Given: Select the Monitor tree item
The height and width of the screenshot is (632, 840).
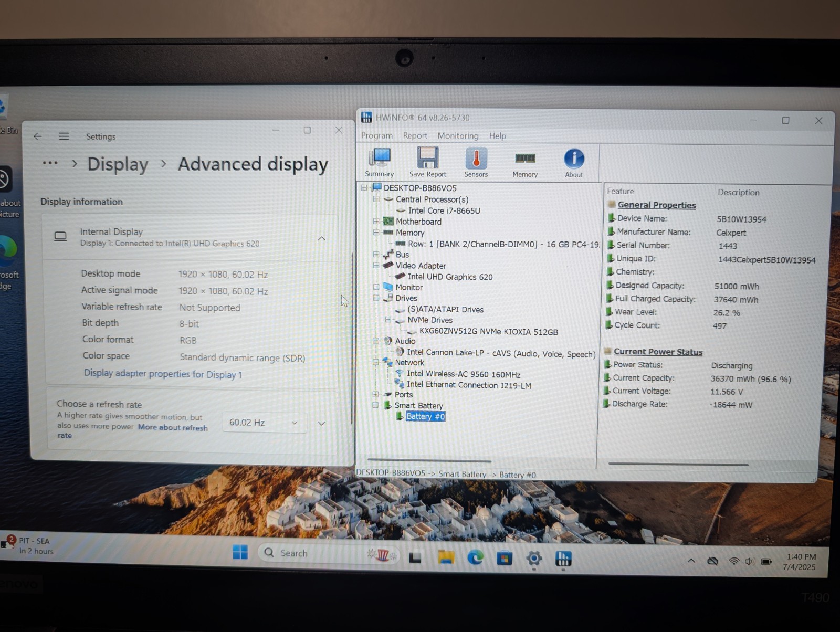Looking at the screenshot, I should click(409, 287).
